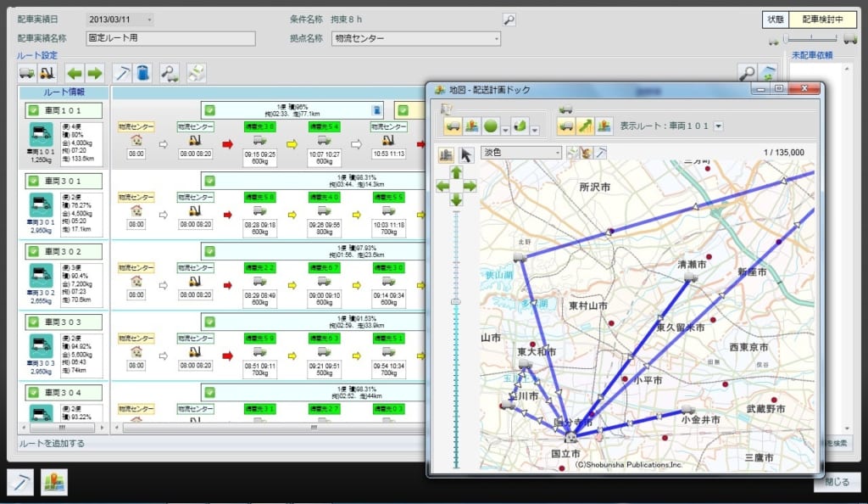The height and width of the screenshot is (504, 868).
Task: Click the magnifier icon beside 条件名称
Action: click(x=509, y=20)
